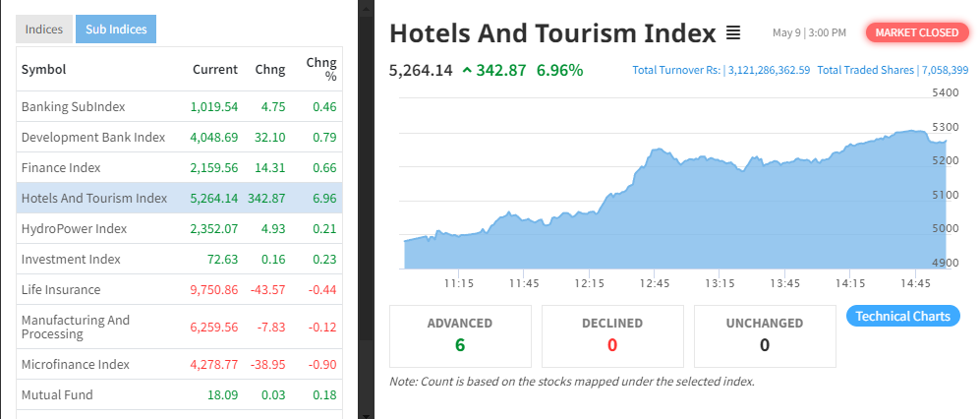Click the Unchanged count box
The image size is (980, 419).
(x=764, y=334)
